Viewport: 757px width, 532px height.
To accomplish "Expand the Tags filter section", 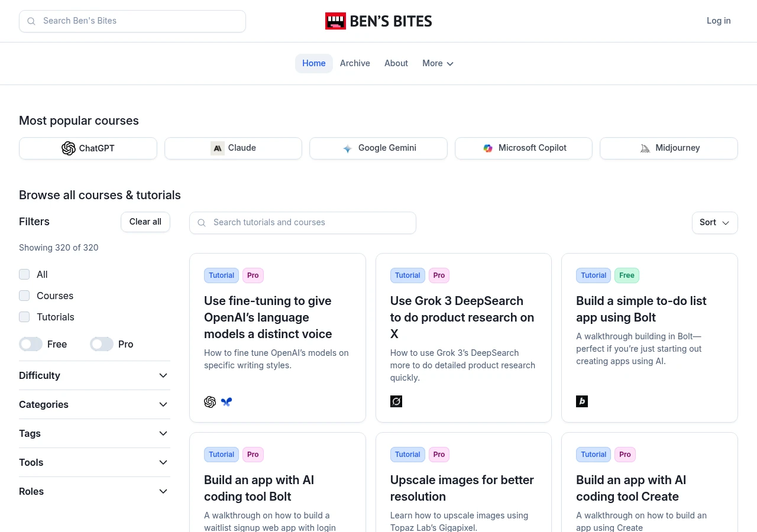I will (x=95, y=433).
